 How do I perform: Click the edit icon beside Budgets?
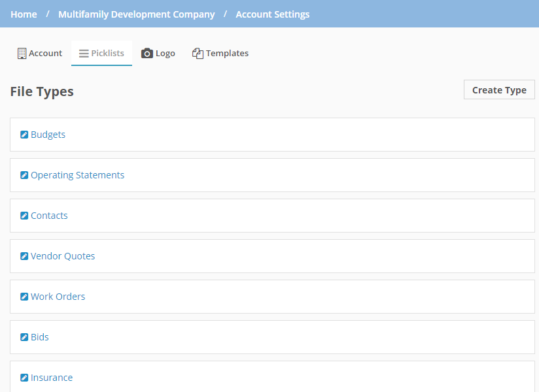click(24, 135)
